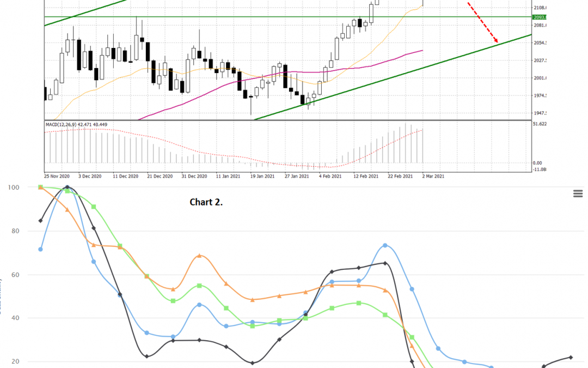The height and width of the screenshot is (368, 588).
Task: Select the blue series peak marker near 73
Action: click(385, 245)
